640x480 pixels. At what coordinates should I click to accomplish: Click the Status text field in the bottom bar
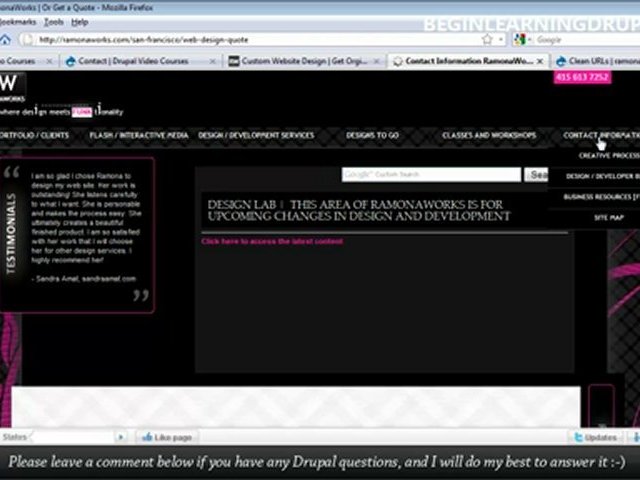(73, 437)
